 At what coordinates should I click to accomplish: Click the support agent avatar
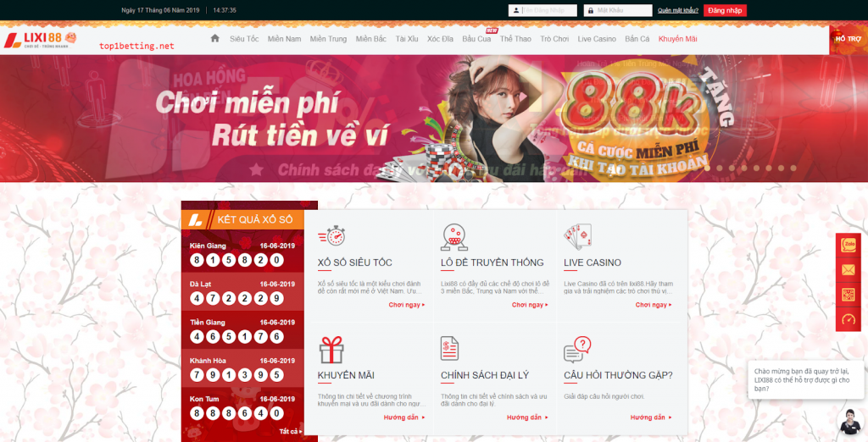click(849, 422)
